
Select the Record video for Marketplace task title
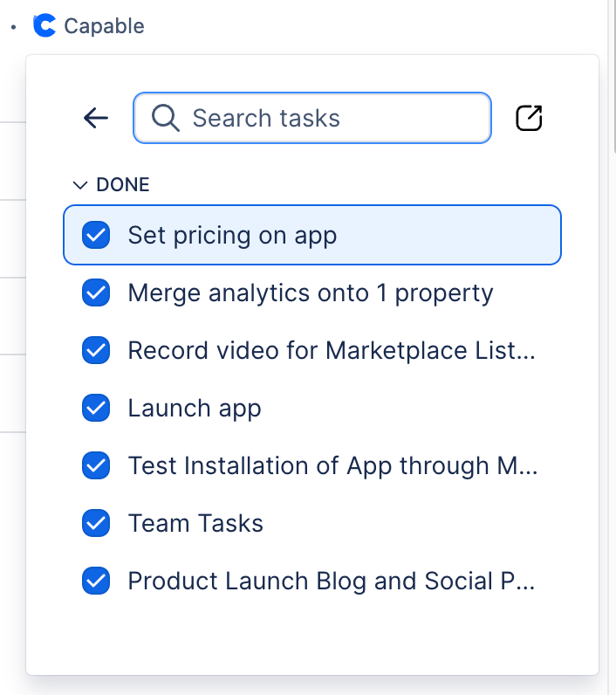pyautogui.click(x=332, y=350)
